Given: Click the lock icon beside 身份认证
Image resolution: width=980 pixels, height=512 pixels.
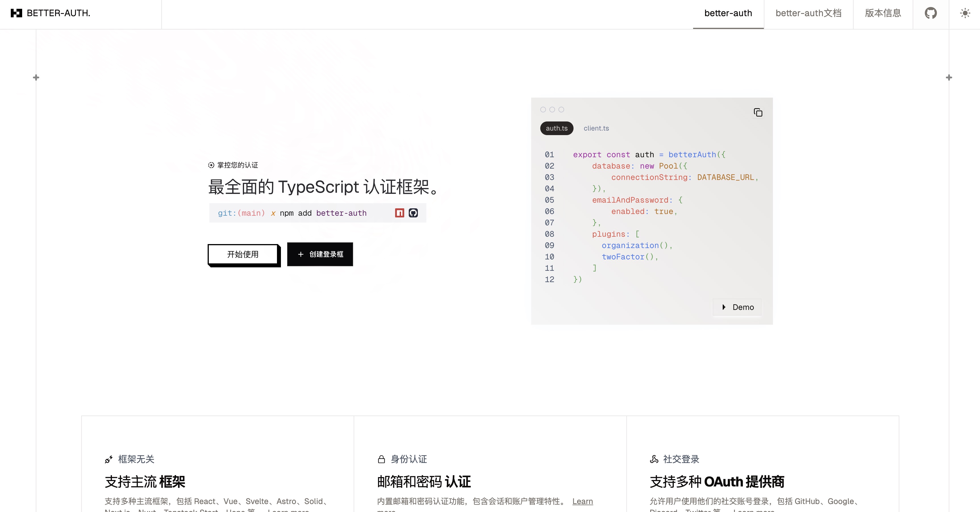Looking at the screenshot, I should click(381, 459).
